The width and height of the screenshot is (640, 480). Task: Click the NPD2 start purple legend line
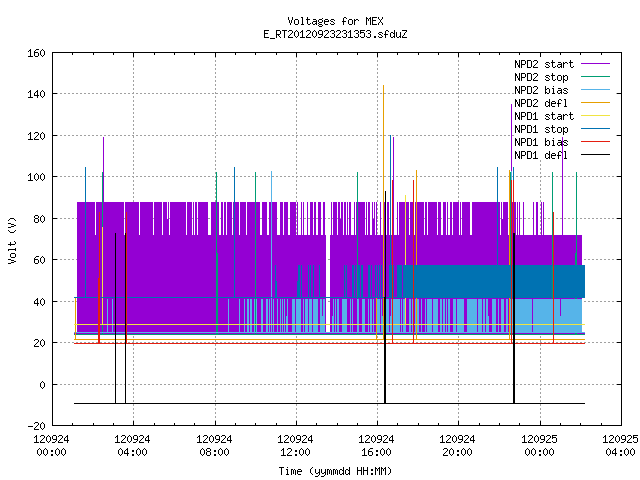(x=595, y=64)
